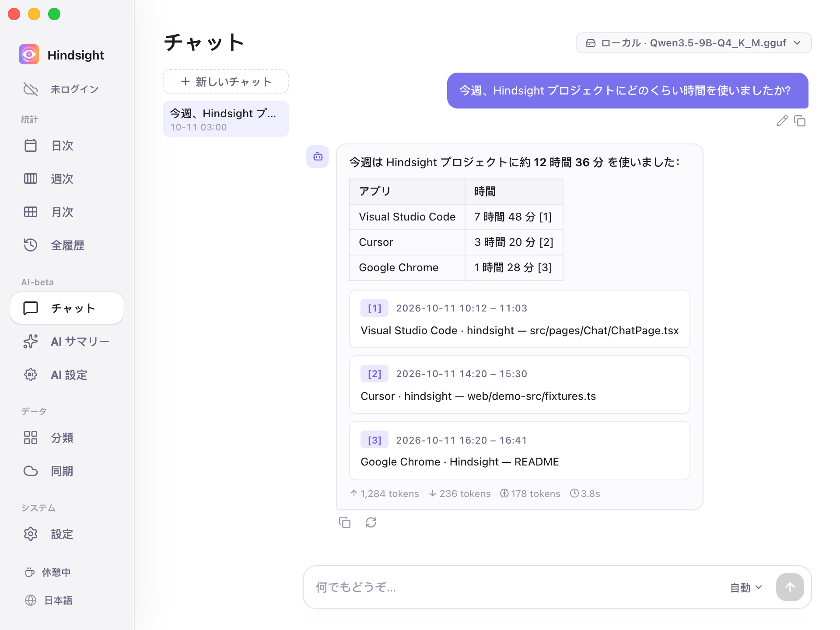The height and width of the screenshot is (630, 840).
Task: Open the 週次 weekly stats view
Action: point(66,178)
